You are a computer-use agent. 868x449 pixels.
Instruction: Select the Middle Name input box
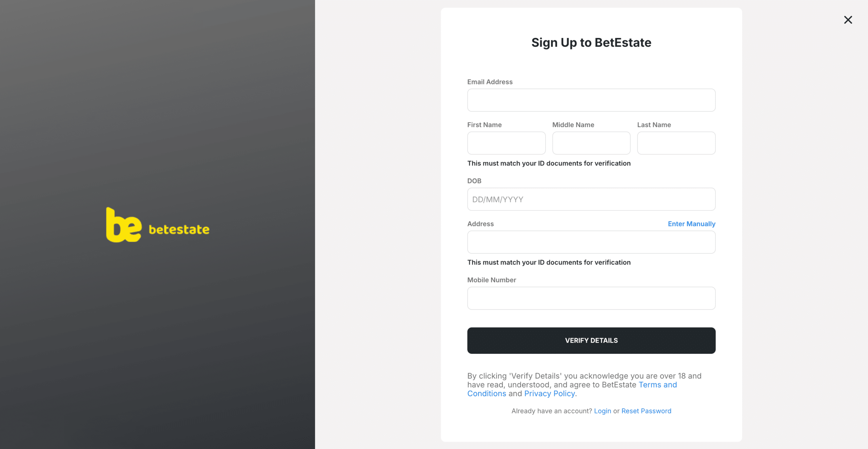pos(591,143)
